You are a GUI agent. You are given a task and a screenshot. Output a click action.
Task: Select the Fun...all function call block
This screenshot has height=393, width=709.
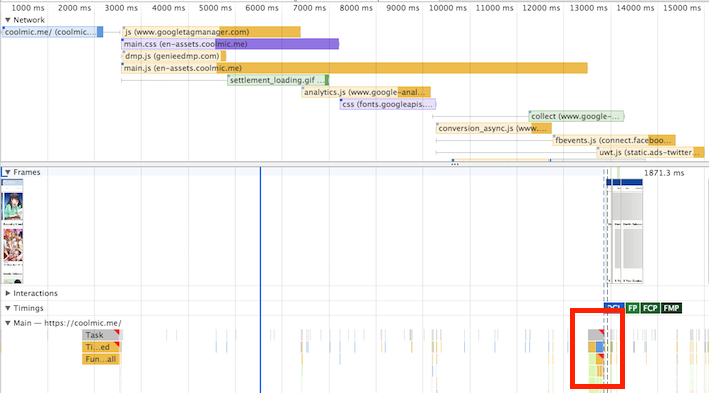click(x=101, y=359)
